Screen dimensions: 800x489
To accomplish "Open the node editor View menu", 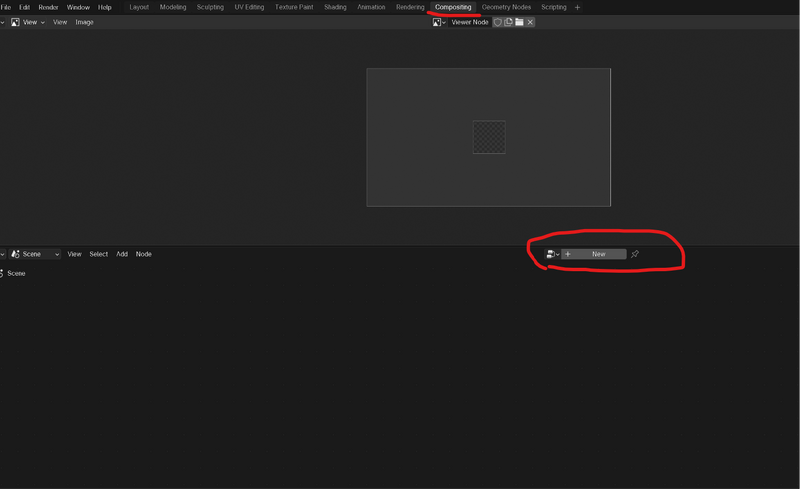I will pyautogui.click(x=74, y=254).
